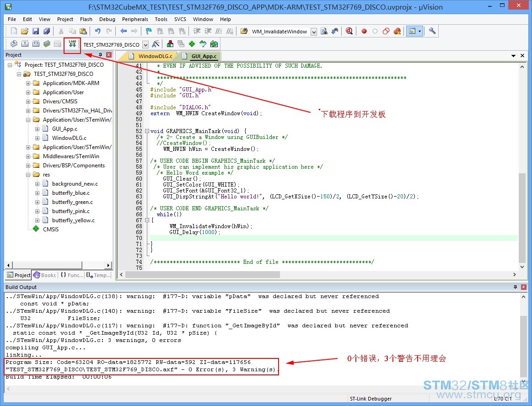This screenshot has width=532, height=406.
Task: Build target files from build toolbar
Action: [25, 44]
